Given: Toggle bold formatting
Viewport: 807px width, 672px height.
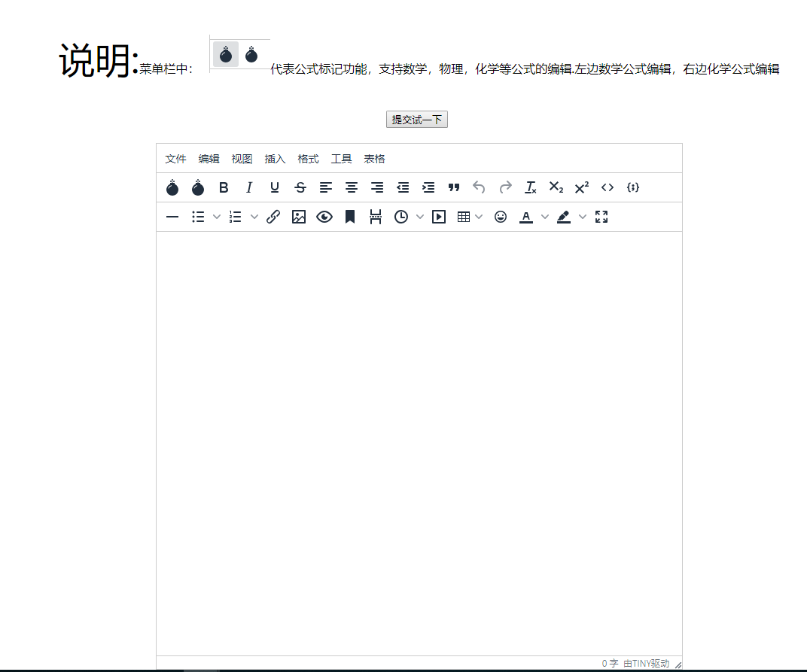Looking at the screenshot, I should pyautogui.click(x=223, y=187).
